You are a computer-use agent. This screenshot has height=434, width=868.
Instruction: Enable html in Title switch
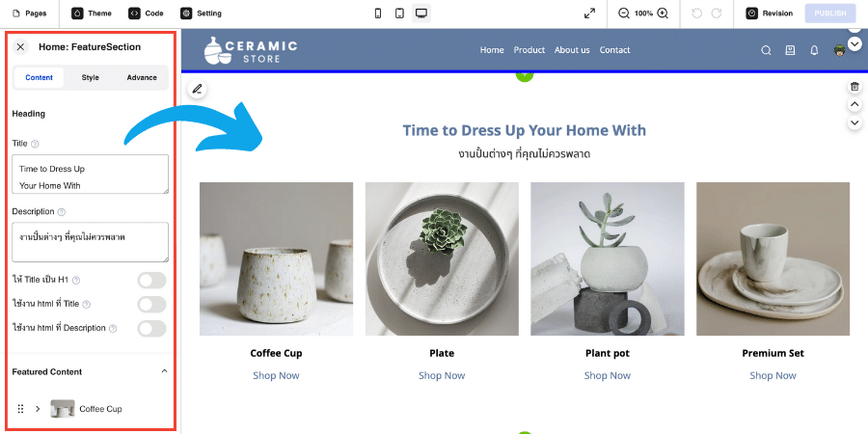[151, 304]
